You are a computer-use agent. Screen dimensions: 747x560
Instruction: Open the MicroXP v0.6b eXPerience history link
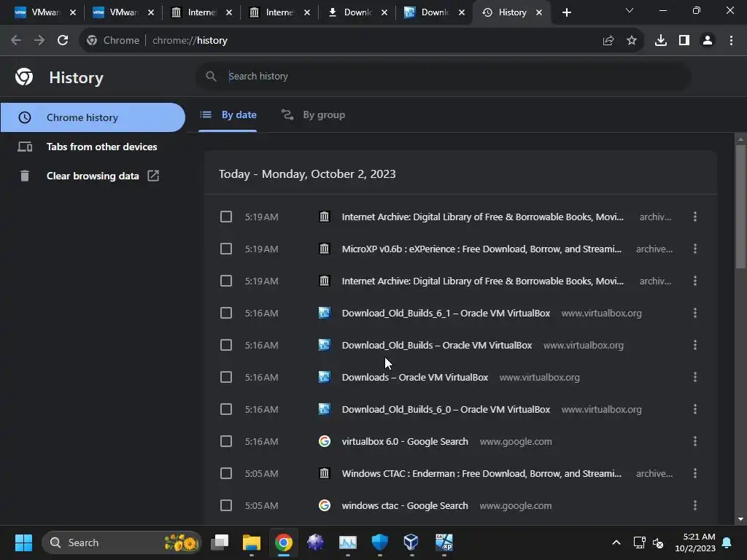coord(481,249)
